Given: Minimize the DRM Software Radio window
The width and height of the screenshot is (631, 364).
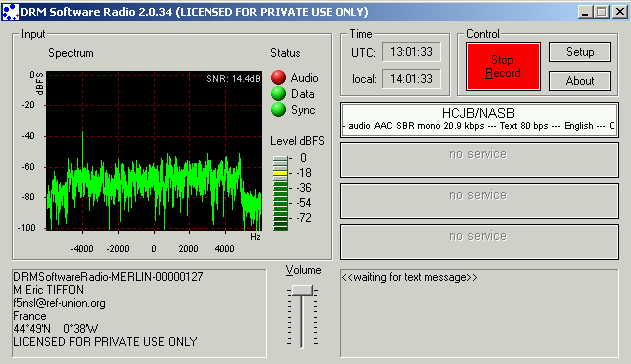Looking at the screenshot, I should (585, 12).
